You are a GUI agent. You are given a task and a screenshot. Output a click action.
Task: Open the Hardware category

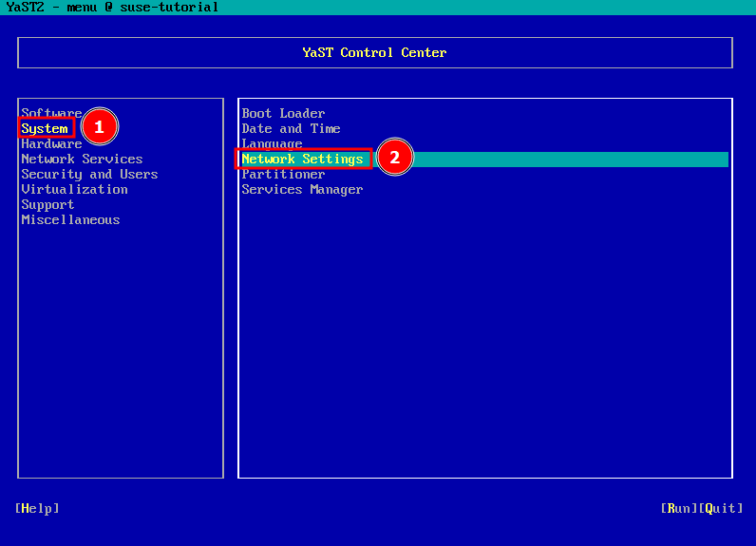click(51, 143)
